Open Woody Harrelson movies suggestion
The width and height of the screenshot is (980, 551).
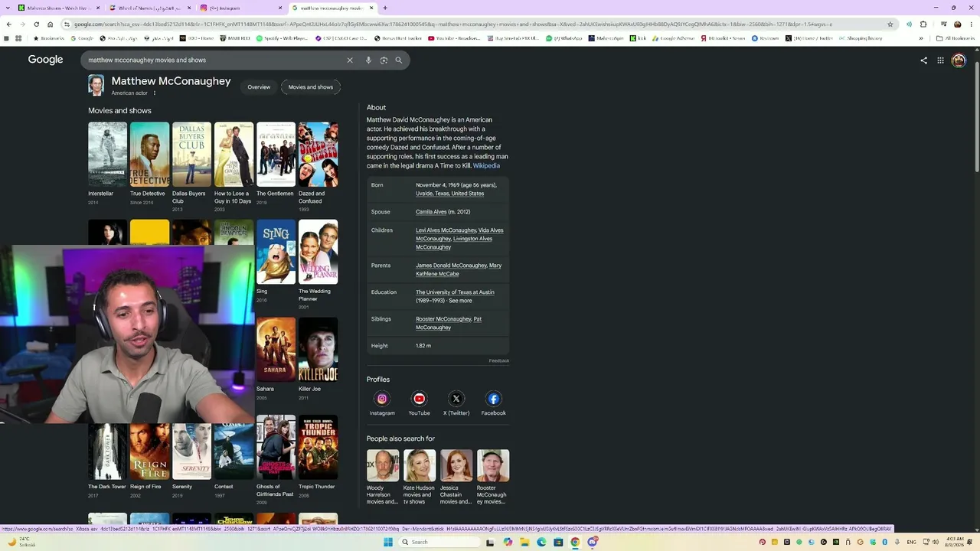(382, 477)
